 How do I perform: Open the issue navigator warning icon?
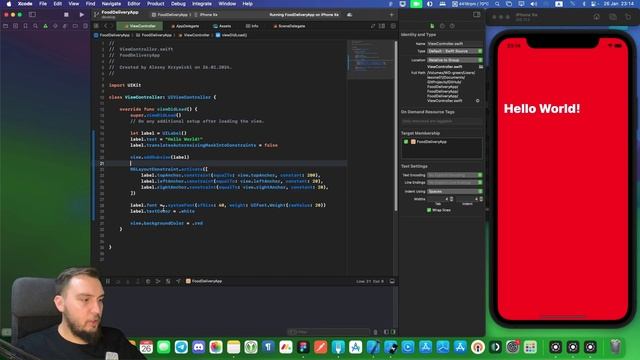click(x=45, y=26)
